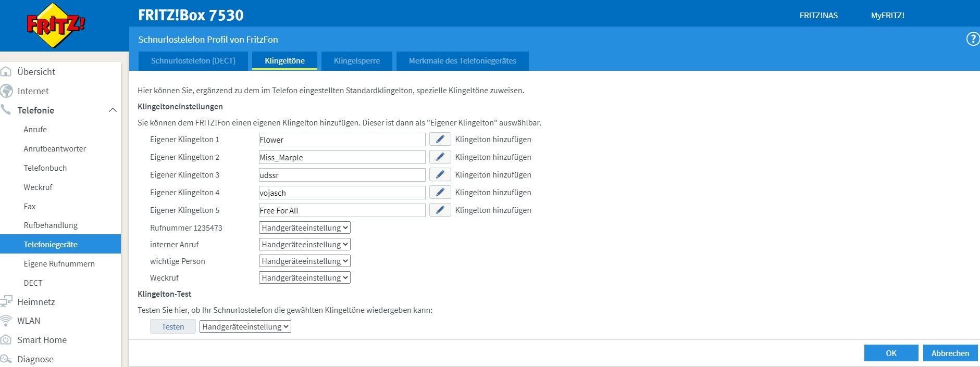The image size is (980, 367).
Task: Click pencil icon for Eigener Klingelton 4
Action: tap(440, 193)
